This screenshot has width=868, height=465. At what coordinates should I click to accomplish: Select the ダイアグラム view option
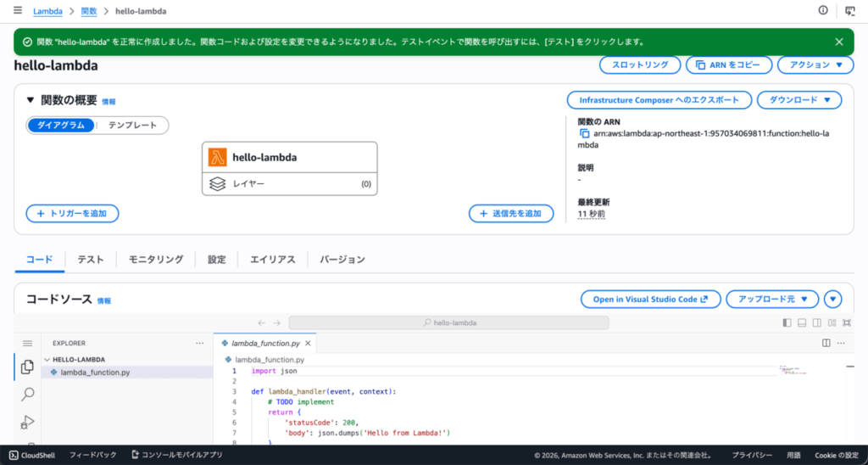coord(61,126)
